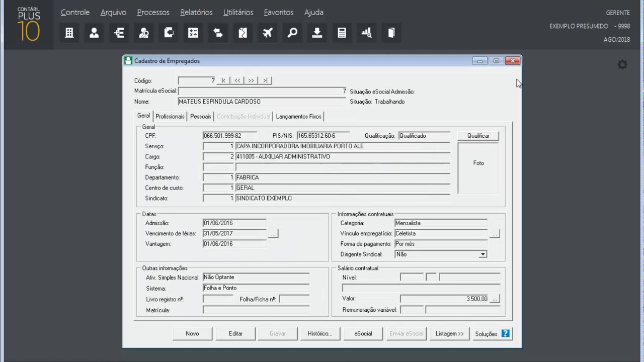Click the Sindicato field SINDICATO EXEMPLO
The height and width of the screenshot is (362, 644).
(x=343, y=199)
